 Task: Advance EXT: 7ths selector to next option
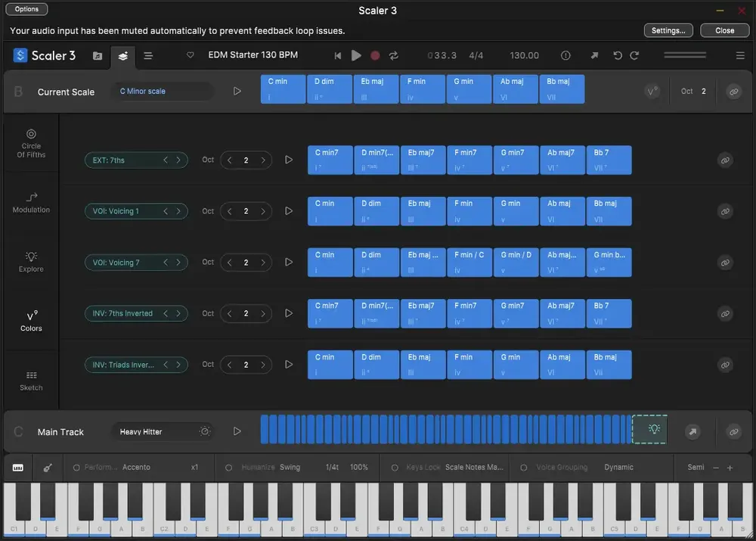pos(178,160)
